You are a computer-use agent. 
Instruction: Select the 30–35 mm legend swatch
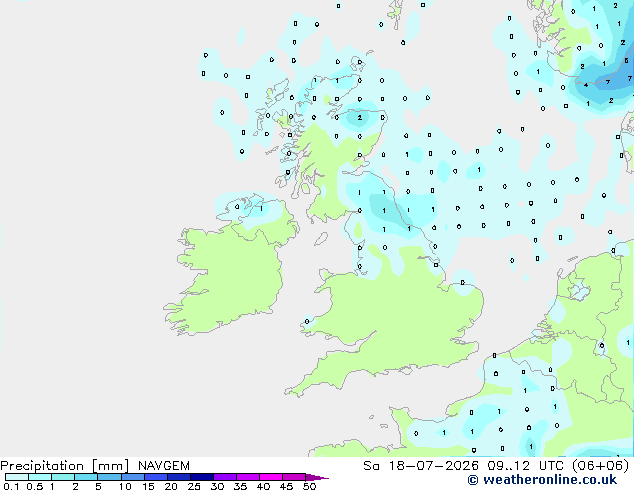tap(225, 477)
